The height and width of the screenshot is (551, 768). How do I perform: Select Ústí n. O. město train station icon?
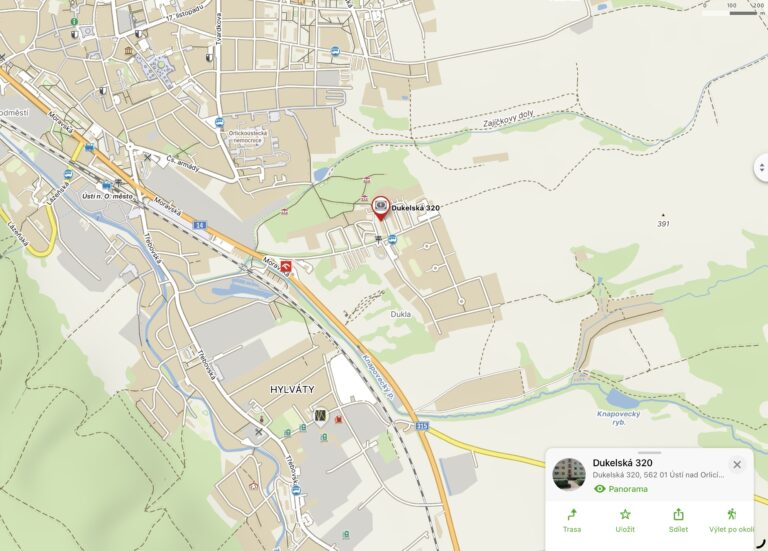pos(106,186)
